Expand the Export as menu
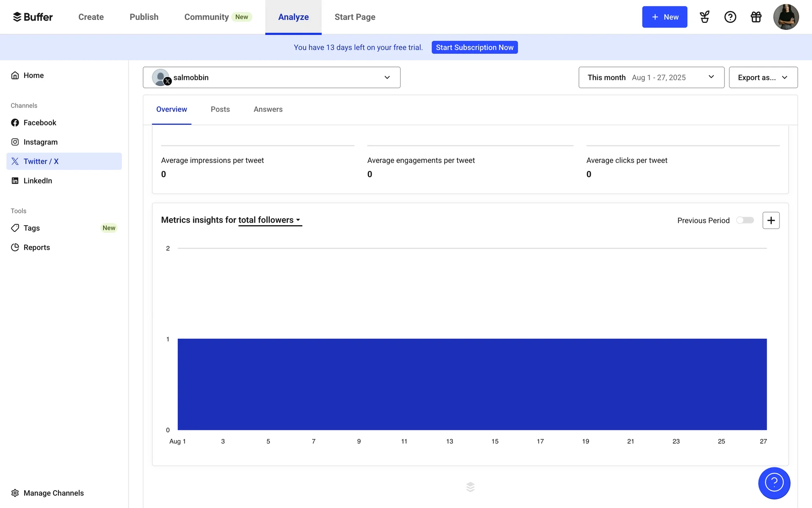Viewport: 812px width, 508px height. point(763,77)
